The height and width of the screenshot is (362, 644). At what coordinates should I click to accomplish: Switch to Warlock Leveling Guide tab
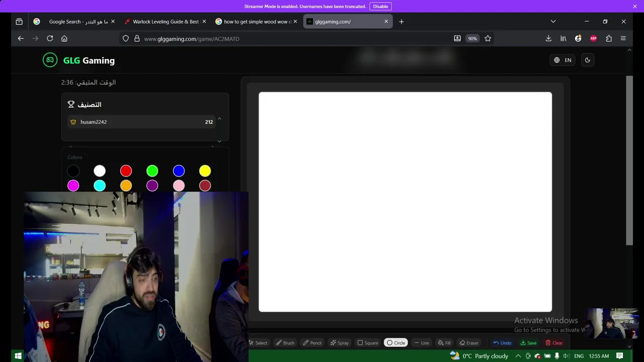tap(165, 22)
